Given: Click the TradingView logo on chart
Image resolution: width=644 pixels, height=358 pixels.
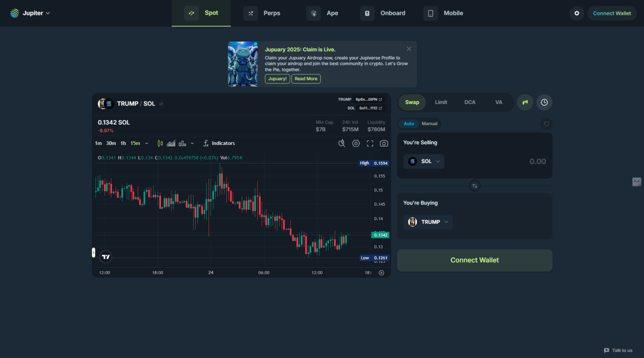Looking at the screenshot, I should pos(106,257).
